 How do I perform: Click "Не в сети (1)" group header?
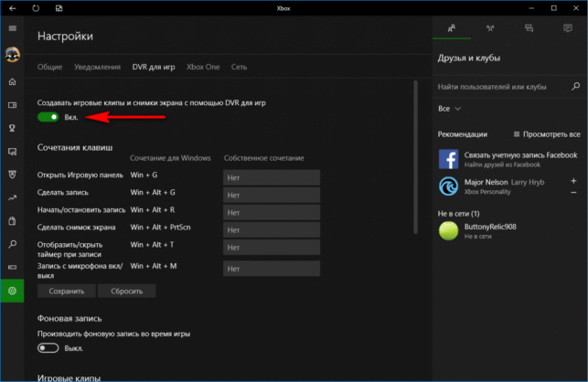click(x=459, y=214)
